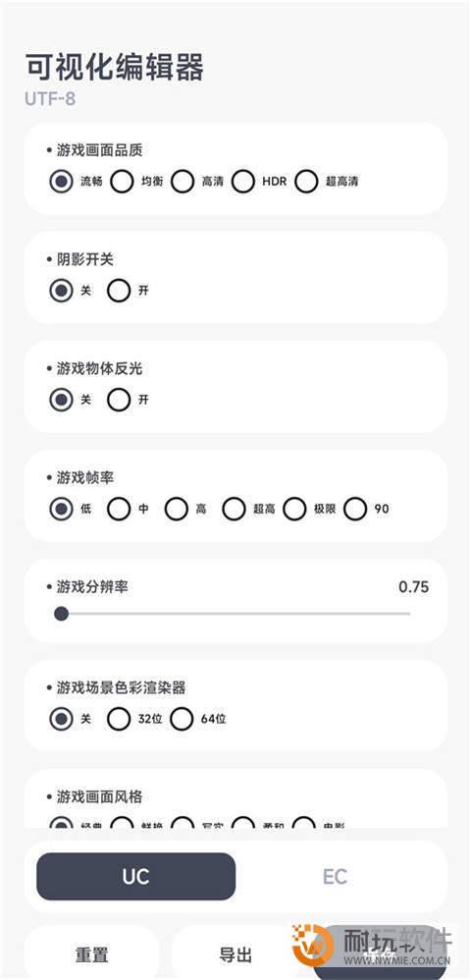Set 游戏帧率 to 高
471x980 pixels.
[177, 509]
